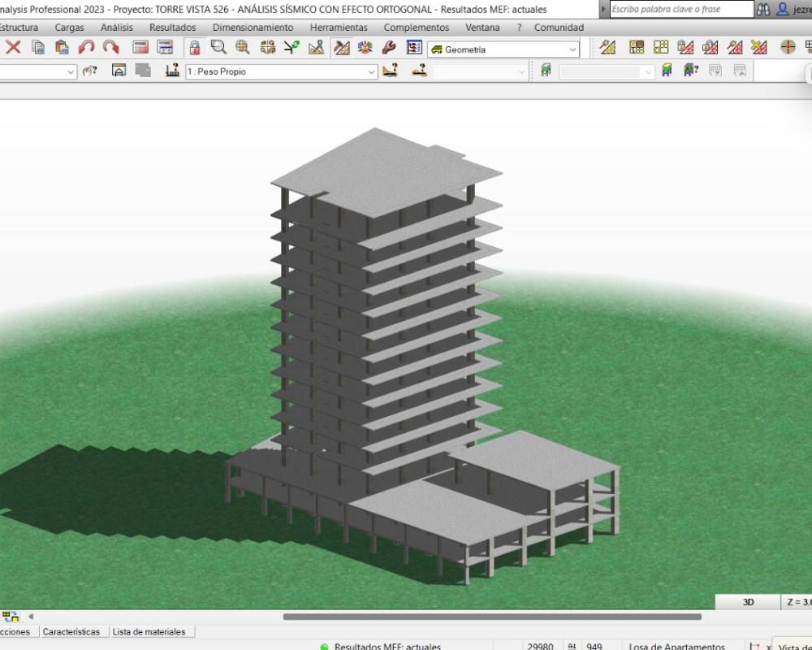The width and height of the screenshot is (812, 650).
Task: Expand the '1 : Peso Propio' load case dropdown
Action: (371, 71)
